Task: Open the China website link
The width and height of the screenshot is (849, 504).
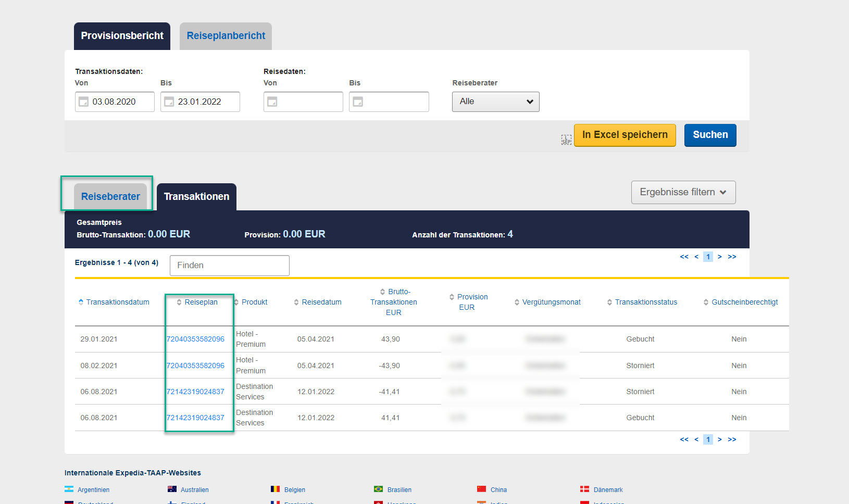Action: [x=498, y=490]
